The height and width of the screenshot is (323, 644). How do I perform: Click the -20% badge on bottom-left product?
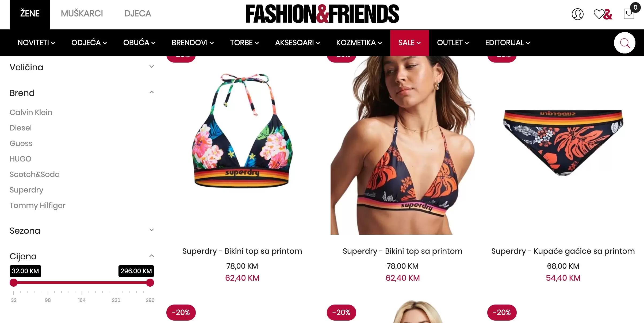tap(181, 312)
